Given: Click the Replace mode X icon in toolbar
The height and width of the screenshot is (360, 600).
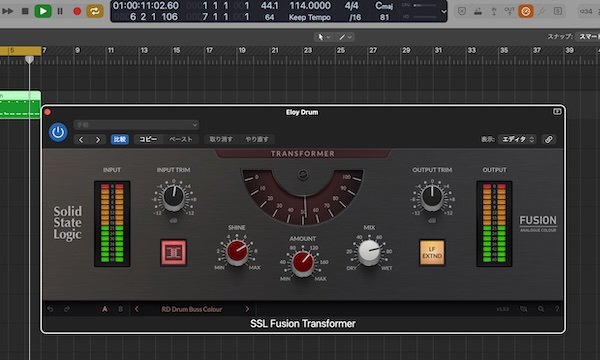Looking at the screenshot, I should click(462, 11).
